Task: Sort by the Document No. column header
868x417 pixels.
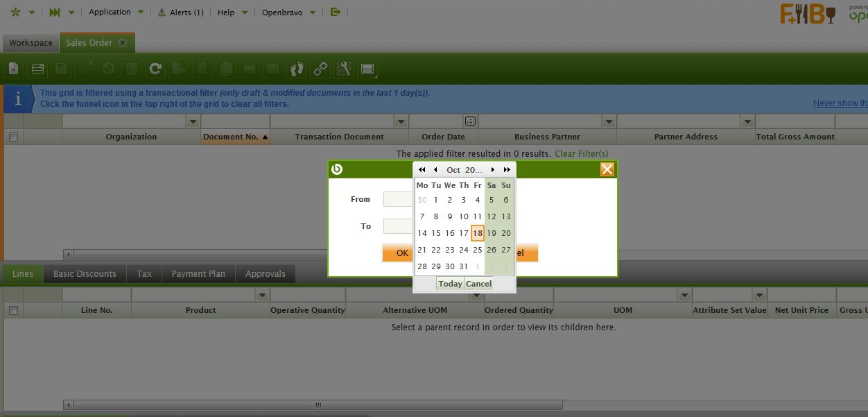Action: 235,137
